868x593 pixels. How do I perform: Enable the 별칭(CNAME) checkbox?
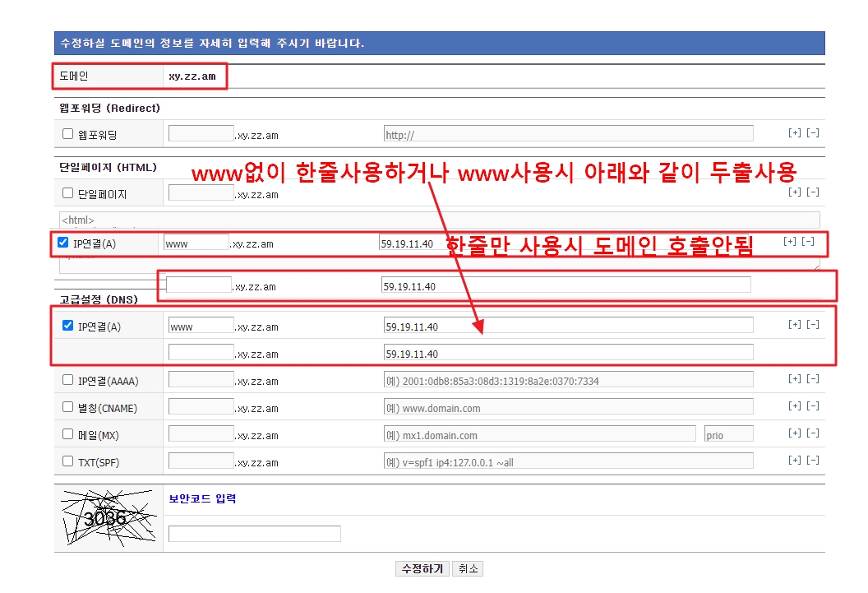(x=67, y=406)
